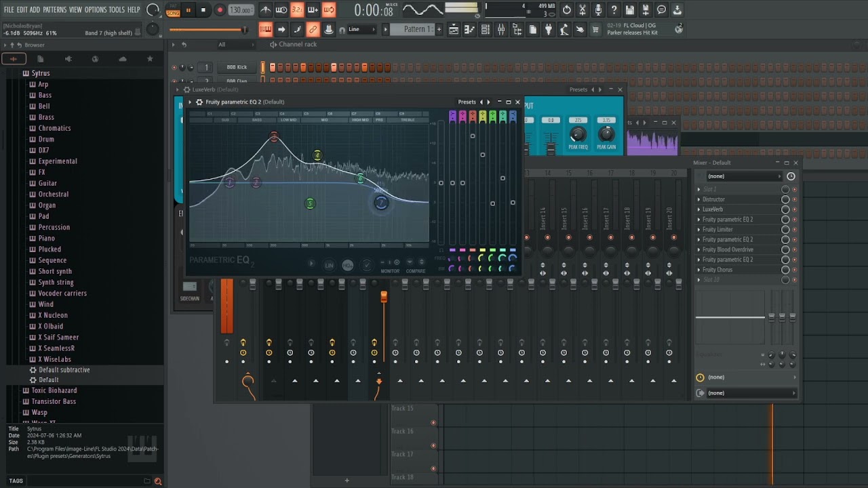Expand the Fruity Limiter slot arrow
868x488 pixels.
pos(699,230)
